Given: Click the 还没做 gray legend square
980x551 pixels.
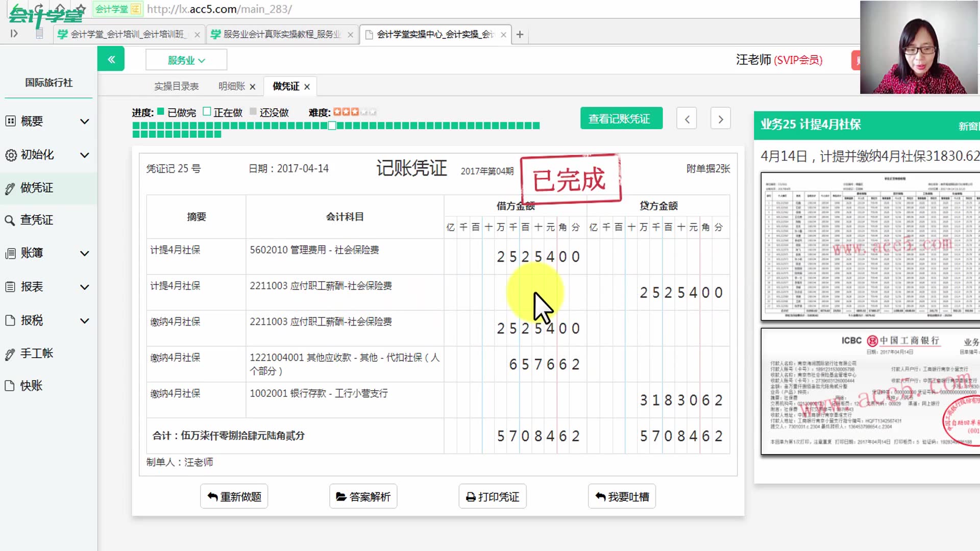Looking at the screenshot, I should click(253, 112).
